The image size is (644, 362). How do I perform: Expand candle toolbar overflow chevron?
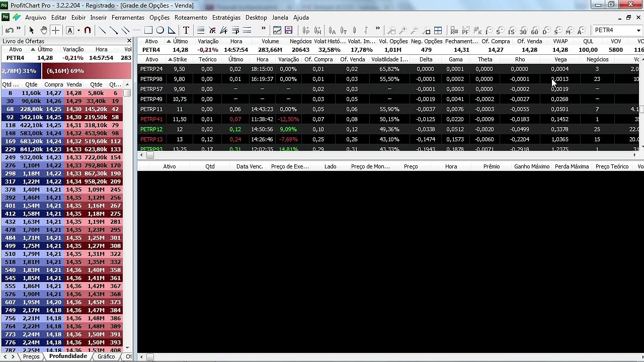tap(377, 29)
